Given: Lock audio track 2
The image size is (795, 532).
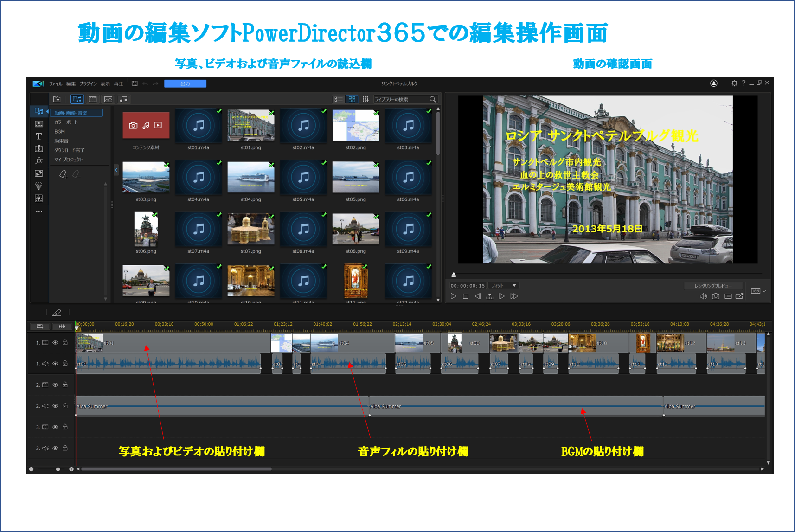Looking at the screenshot, I should [x=65, y=405].
